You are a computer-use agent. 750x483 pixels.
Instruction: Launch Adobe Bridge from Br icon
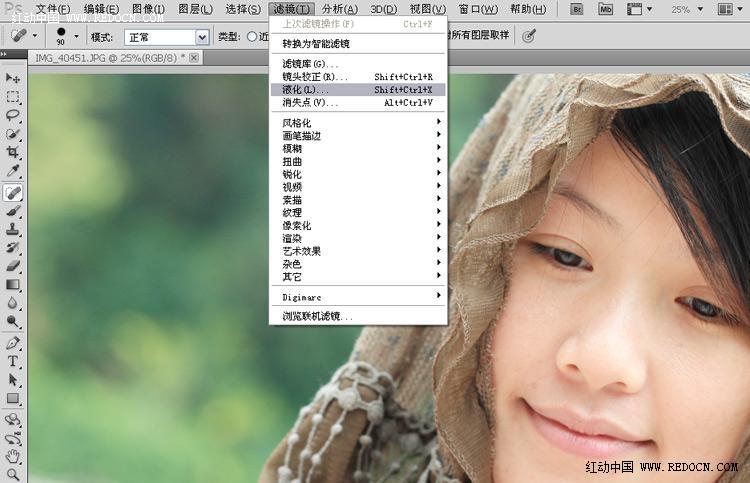point(577,9)
